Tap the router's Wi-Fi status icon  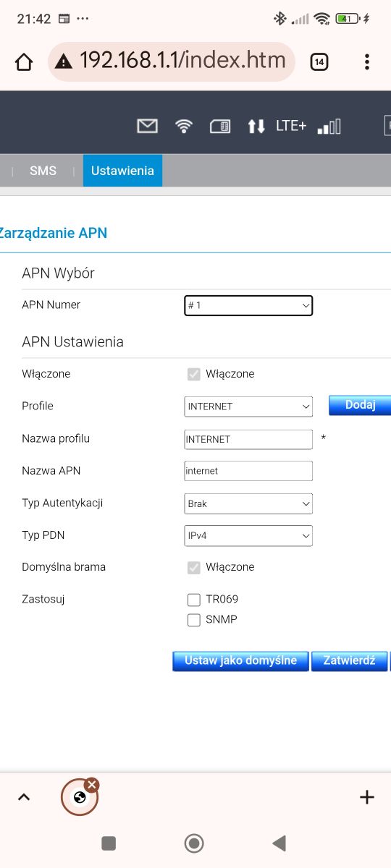pyautogui.click(x=184, y=127)
